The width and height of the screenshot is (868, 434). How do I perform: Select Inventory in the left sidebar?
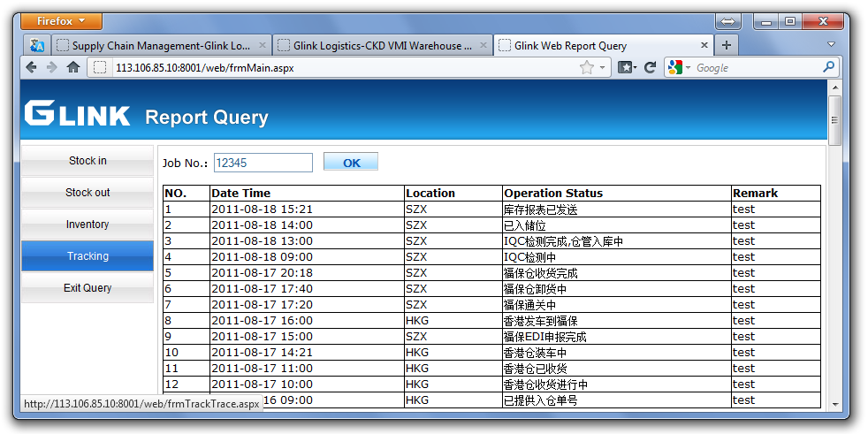tap(88, 225)
